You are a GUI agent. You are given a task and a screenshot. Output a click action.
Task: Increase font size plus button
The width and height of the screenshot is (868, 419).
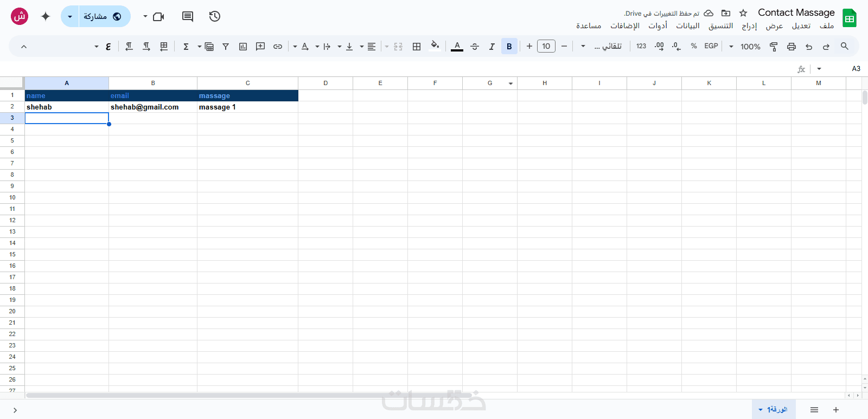[529, 46]
